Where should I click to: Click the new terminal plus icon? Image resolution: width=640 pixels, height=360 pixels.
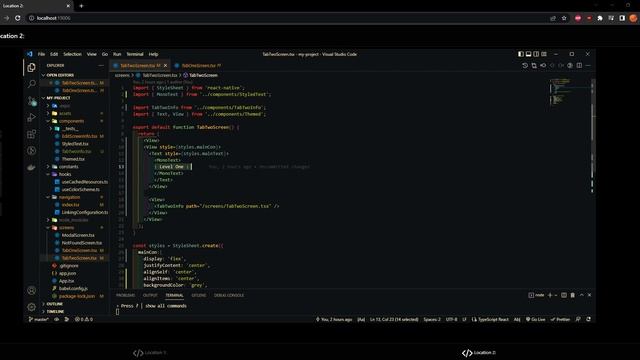[x=550, y=295]
